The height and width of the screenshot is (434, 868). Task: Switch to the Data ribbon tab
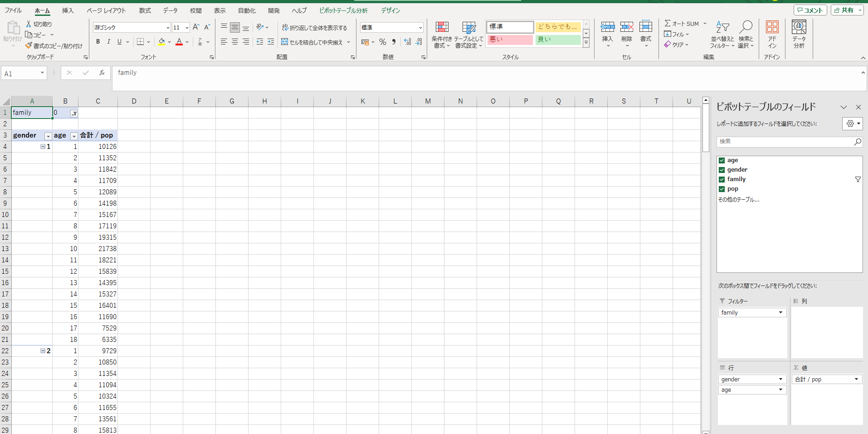pyautogui.click(x=170, y=10)
